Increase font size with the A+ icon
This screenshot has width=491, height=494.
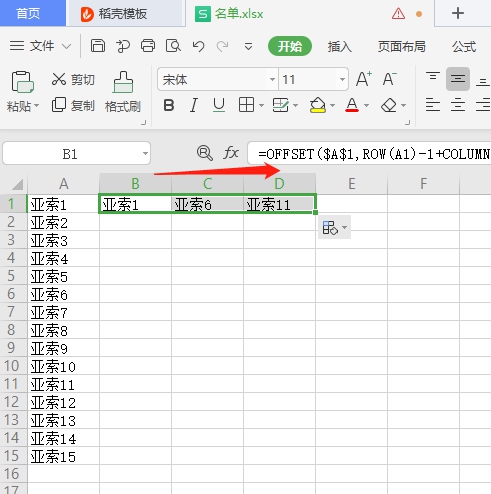pos(363,79)
